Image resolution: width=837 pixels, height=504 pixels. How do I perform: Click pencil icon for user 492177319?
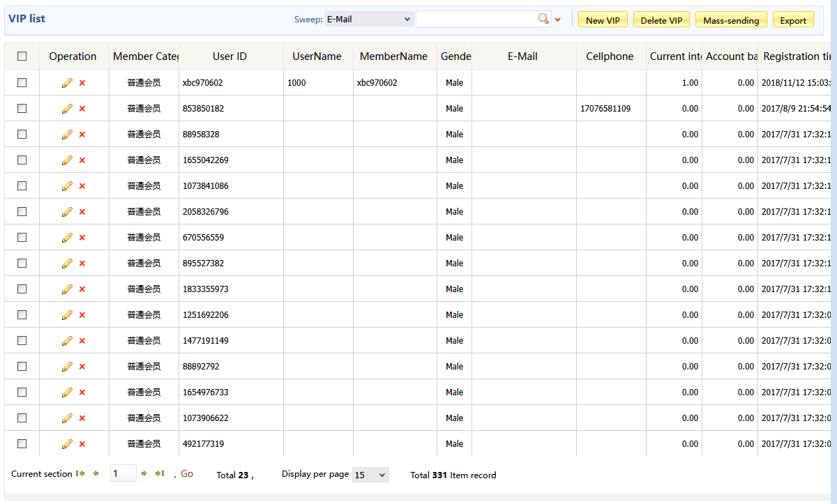(x=67, y=444)
